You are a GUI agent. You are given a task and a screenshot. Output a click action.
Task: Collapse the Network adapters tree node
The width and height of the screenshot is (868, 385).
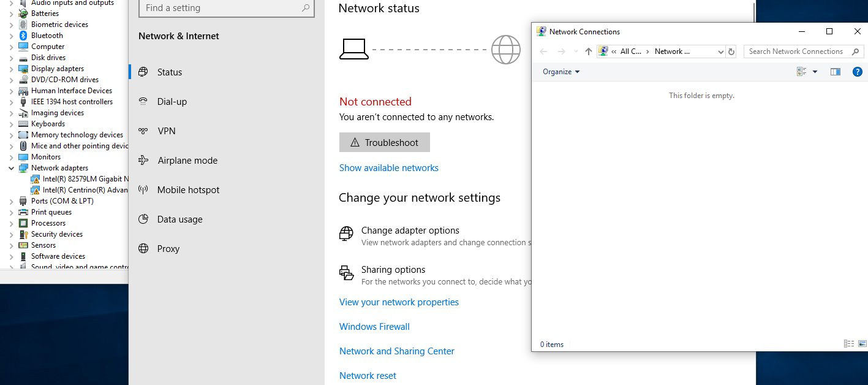point(11,168)
